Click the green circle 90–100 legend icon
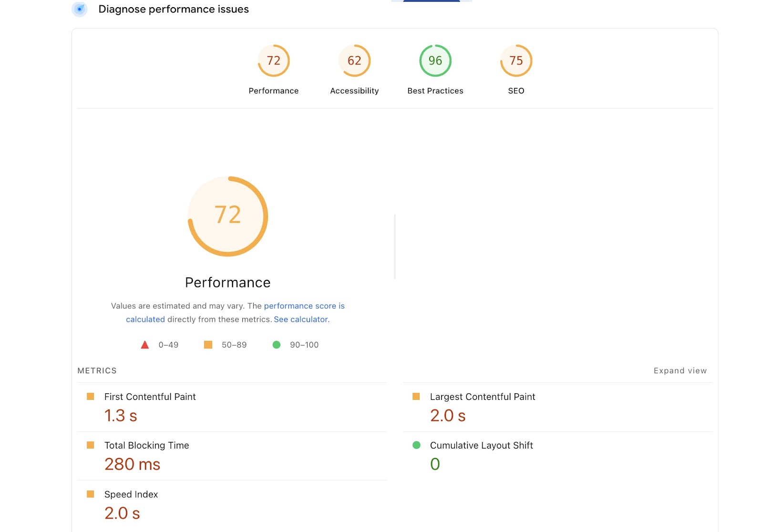763x532 pixels. [276, 345]
